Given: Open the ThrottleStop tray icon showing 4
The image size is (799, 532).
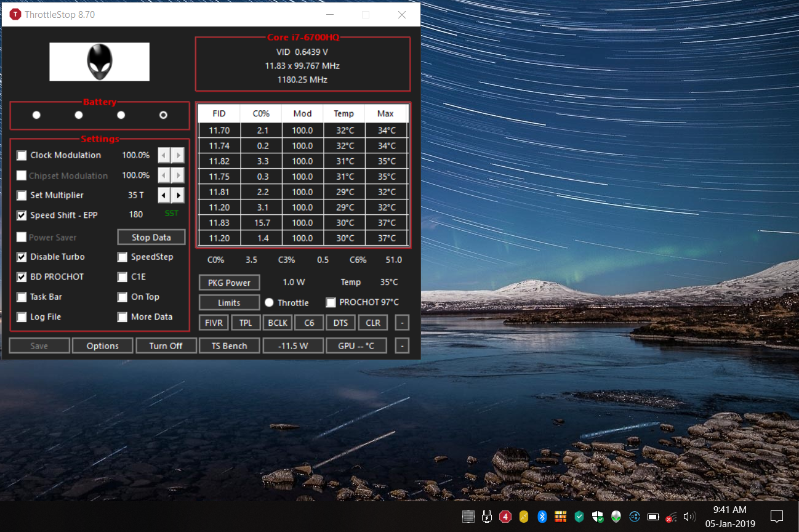Looking at the screenshot, I should click(x=505, y=516).
